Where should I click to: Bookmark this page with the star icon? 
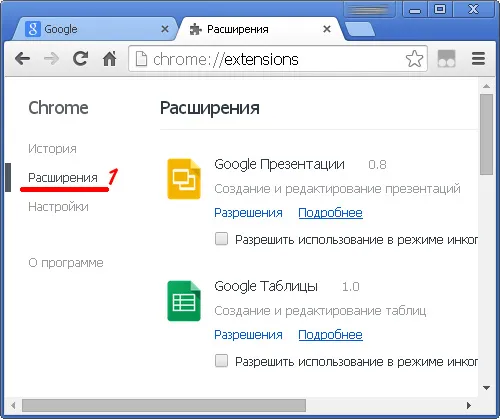414,59
